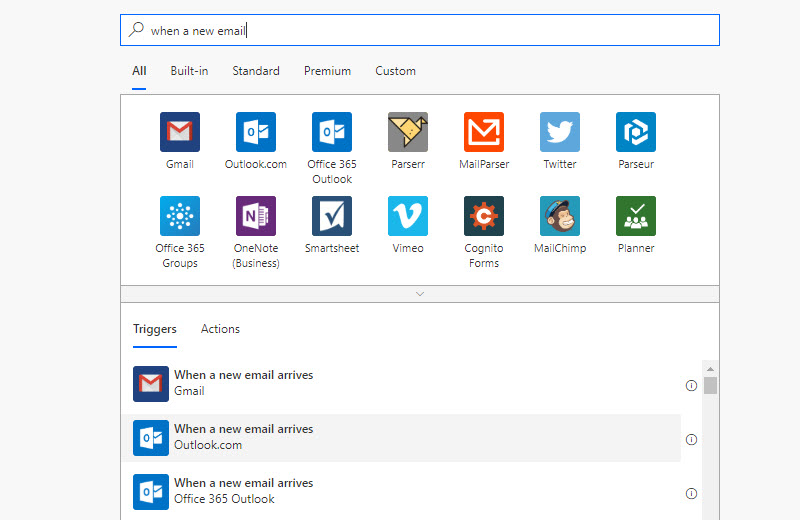The height and width of the screenshot is (520, 800).
Task: Select the MailChimp connector icon
Action: [x=560, y=216]
